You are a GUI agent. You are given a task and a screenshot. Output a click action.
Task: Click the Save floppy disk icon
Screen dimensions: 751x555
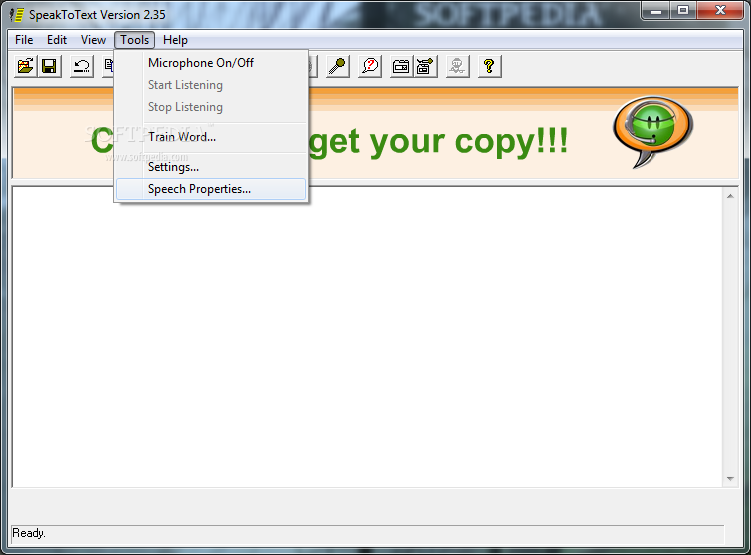click(49, 66)
